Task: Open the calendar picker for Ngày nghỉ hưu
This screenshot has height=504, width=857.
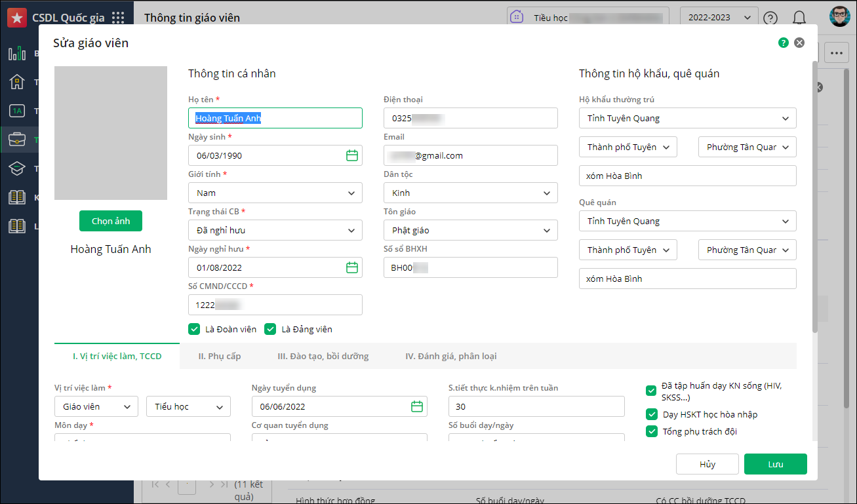Action: [352, 267]
